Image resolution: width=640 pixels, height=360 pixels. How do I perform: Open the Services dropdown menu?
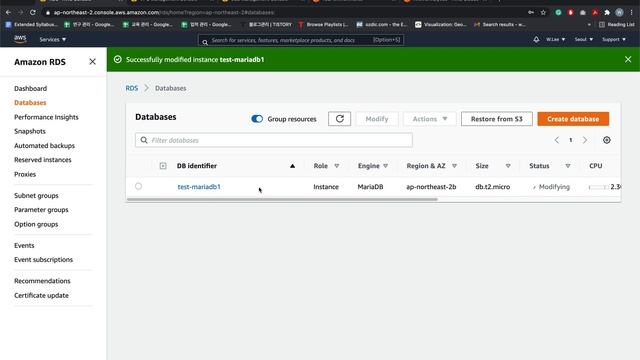(53, 39)
